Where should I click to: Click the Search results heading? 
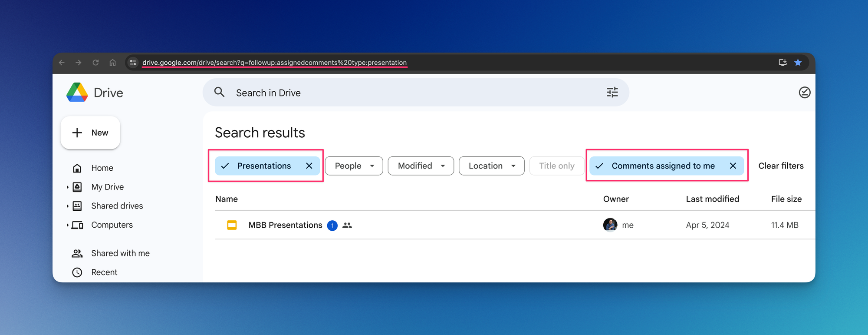(x=260, y=133)
